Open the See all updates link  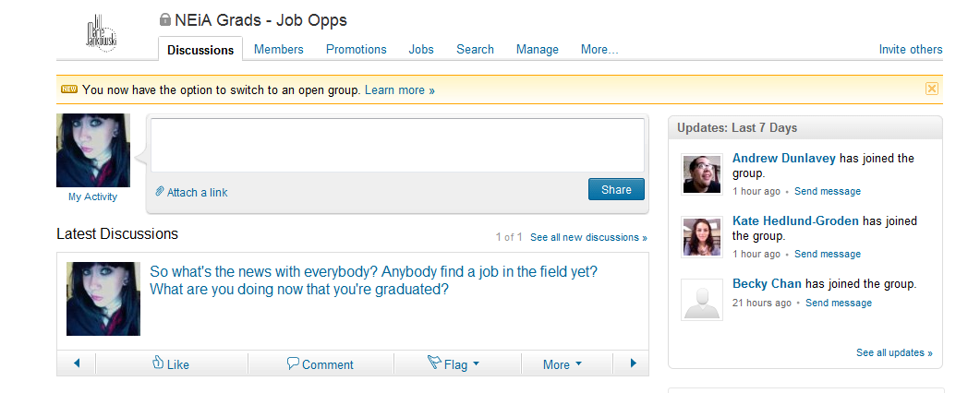(894, 352)
